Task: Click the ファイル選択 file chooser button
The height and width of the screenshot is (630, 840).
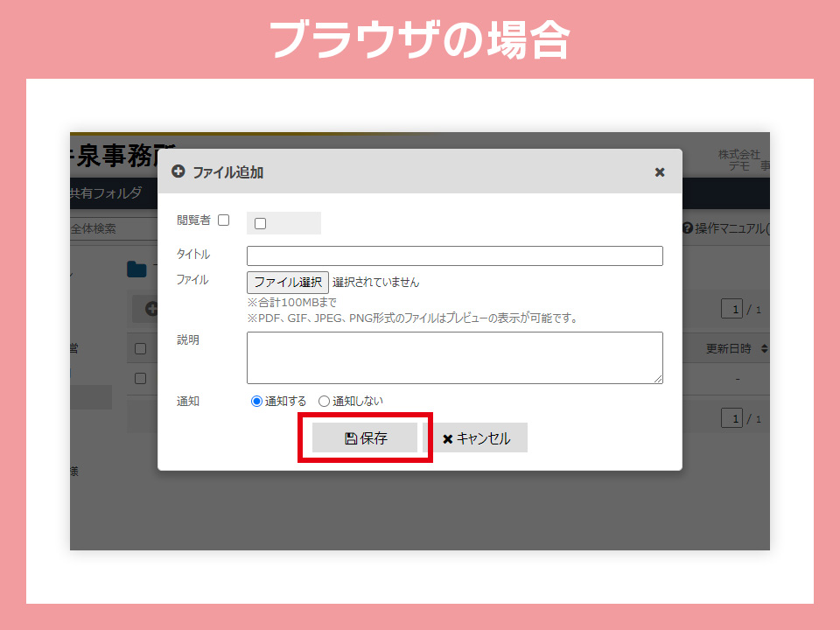Action: click(x=288, y=282)
